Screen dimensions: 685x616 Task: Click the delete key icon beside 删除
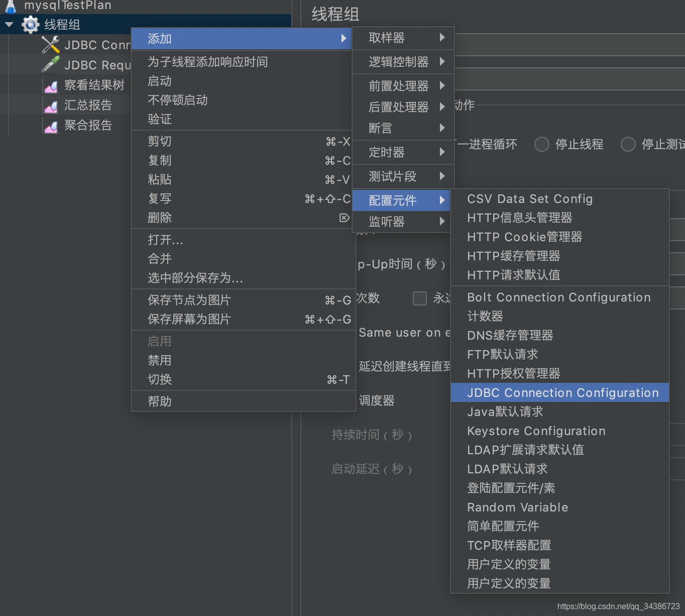click(344, 218)
